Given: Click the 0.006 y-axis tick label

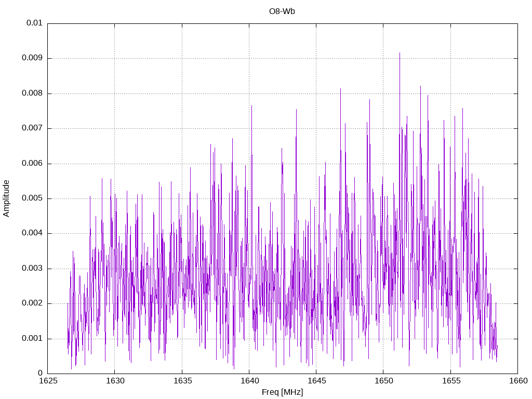Looking at the screenshot, I should [32, 163].
